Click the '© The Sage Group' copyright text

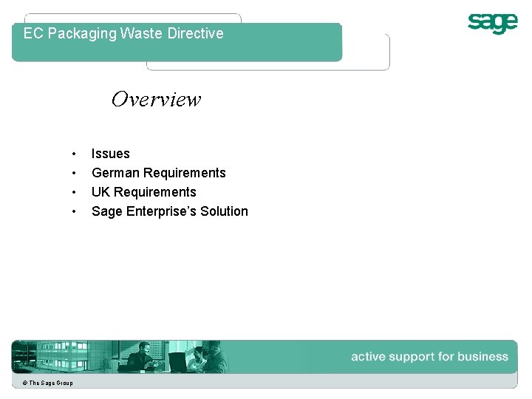(x=47, y=383)
